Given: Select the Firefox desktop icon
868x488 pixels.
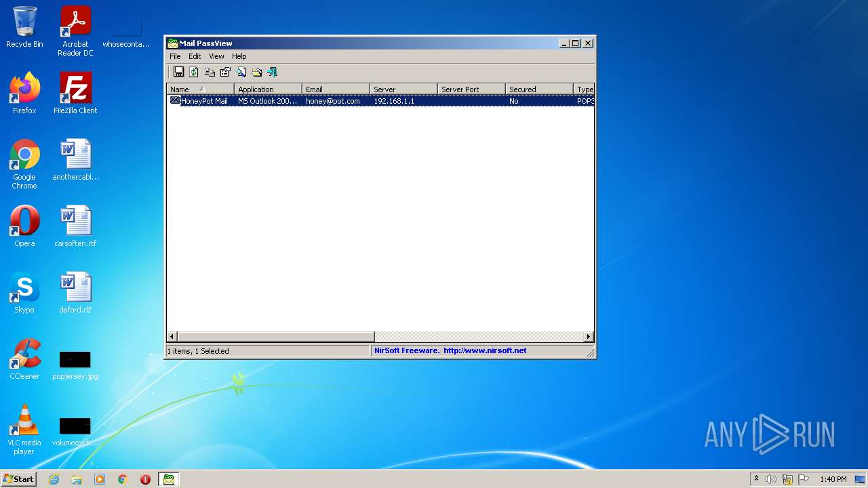Looking at the screenshot, I should (24, 94).
